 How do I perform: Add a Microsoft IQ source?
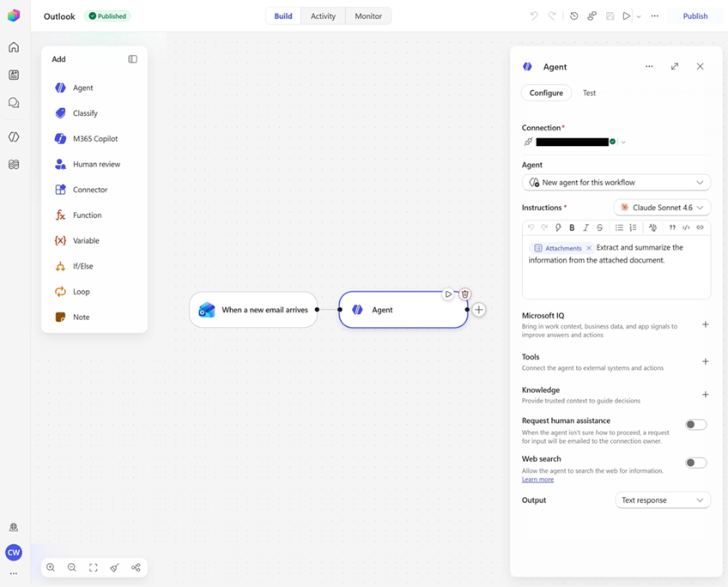pos(706,324)
